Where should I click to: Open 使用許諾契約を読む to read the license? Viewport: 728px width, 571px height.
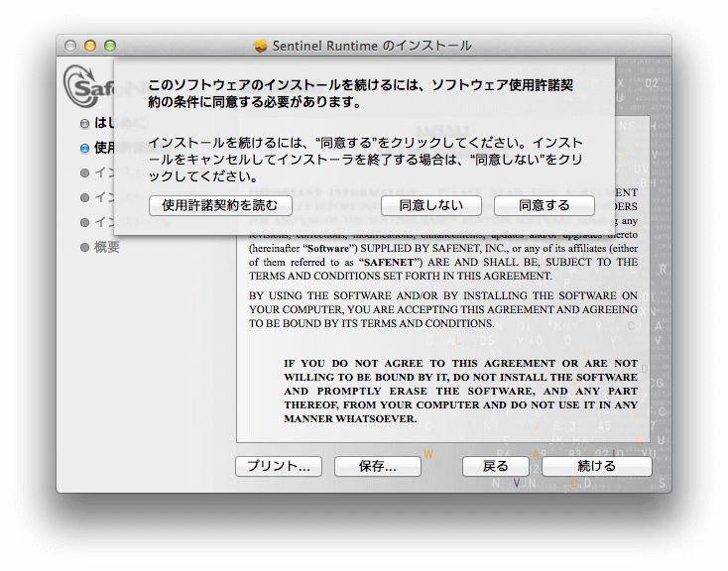(220, 205)
